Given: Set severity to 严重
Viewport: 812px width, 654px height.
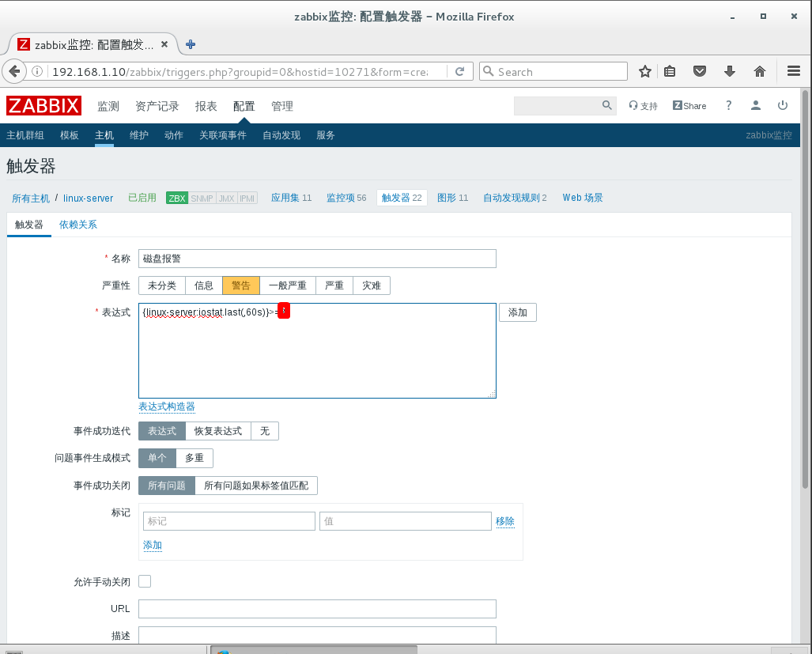Looking at the screenshot, I should [334, 285].
